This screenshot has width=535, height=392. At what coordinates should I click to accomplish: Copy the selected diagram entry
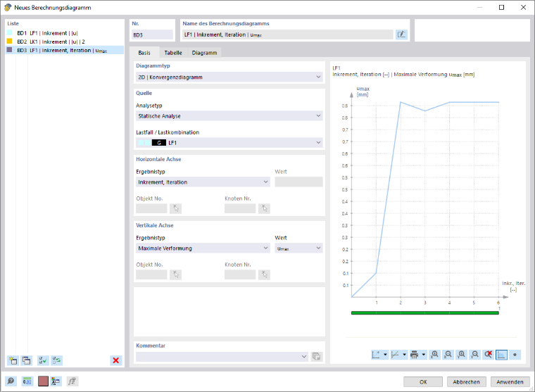[x=26, y=360]
